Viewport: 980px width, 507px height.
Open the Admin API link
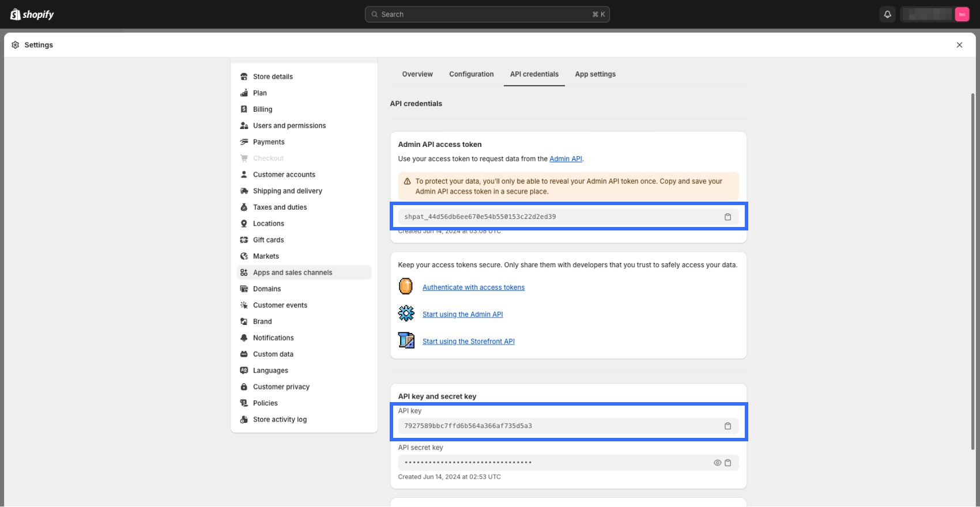(566, 159)
